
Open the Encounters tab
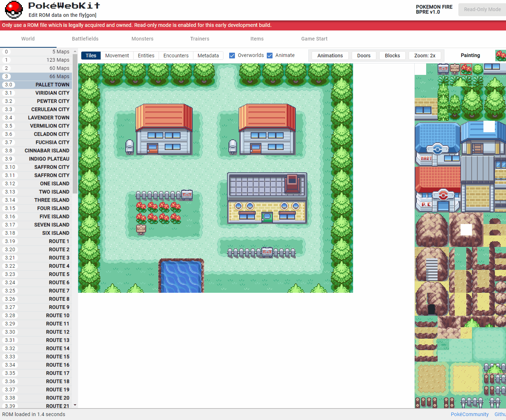pos(176,56)
